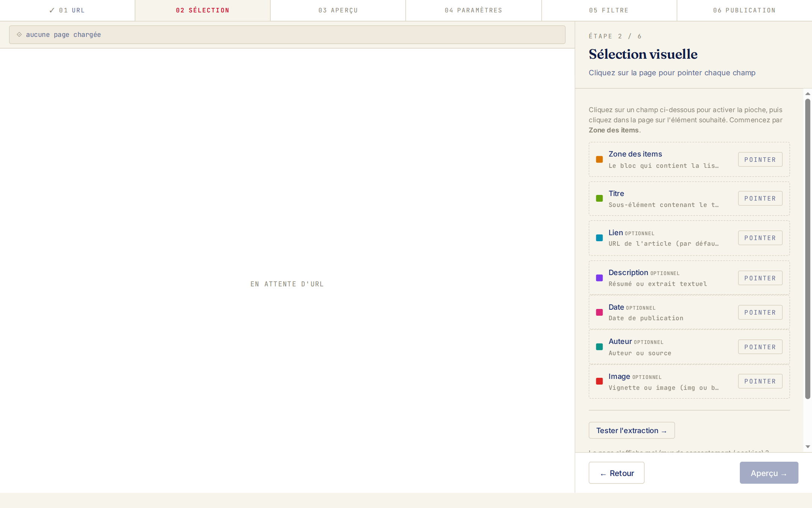
Task: Click the side panel scrollbar down arrow
Action: (x=807, y=447)
